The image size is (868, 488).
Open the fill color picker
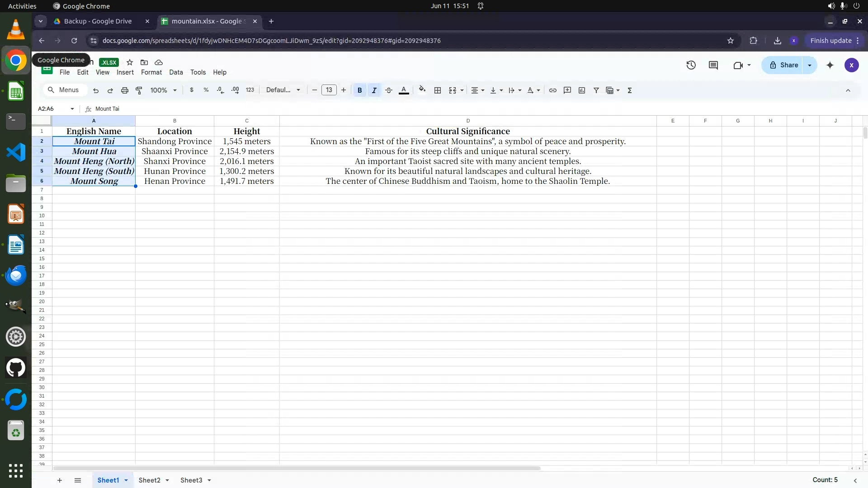[422, 90]
